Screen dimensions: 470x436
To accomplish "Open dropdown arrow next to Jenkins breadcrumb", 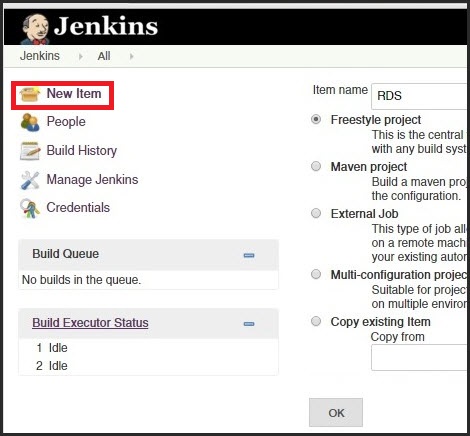I will tap(80, 56).
